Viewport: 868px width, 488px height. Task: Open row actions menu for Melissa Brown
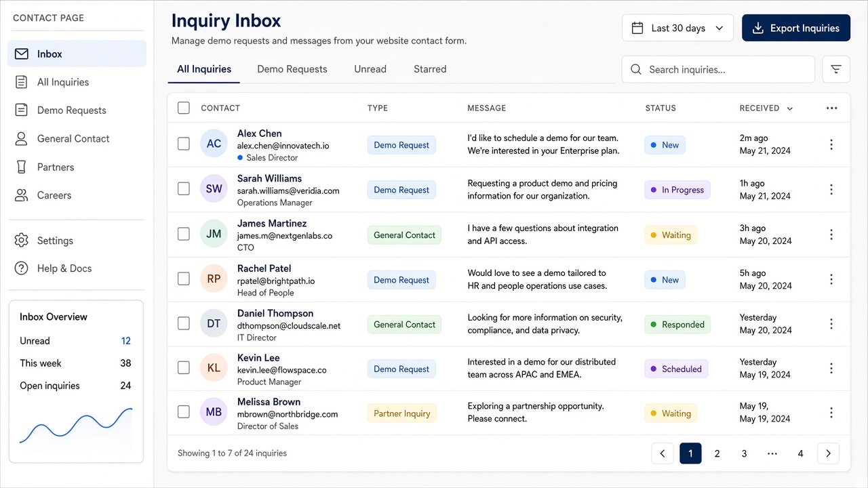tap(831, 413)
